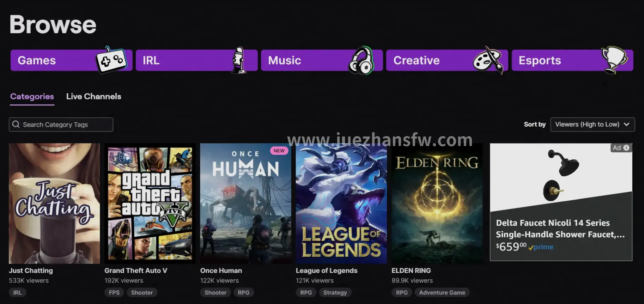Open the Viewers (High to Low) sort dropdown

tap(592, 124)
